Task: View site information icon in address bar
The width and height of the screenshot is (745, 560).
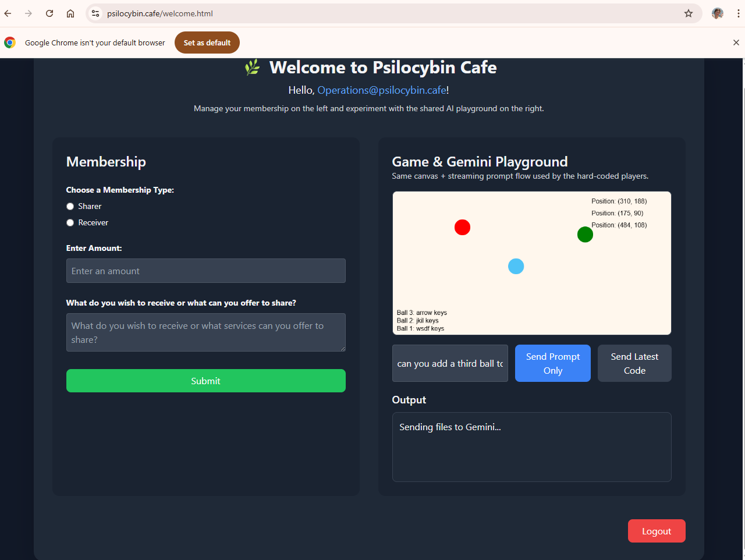Action: coord(96,13)
